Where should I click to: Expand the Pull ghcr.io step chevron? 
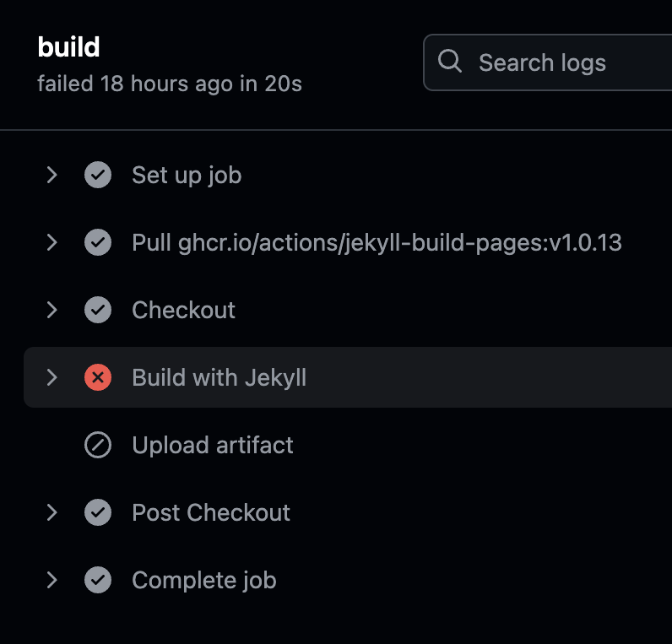[x=52, y=242]
